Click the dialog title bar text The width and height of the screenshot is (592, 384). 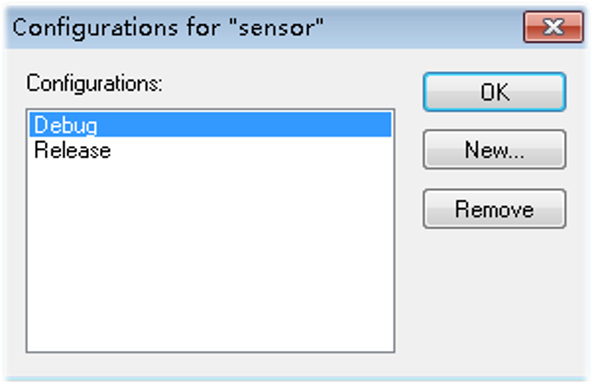(168, 28)
